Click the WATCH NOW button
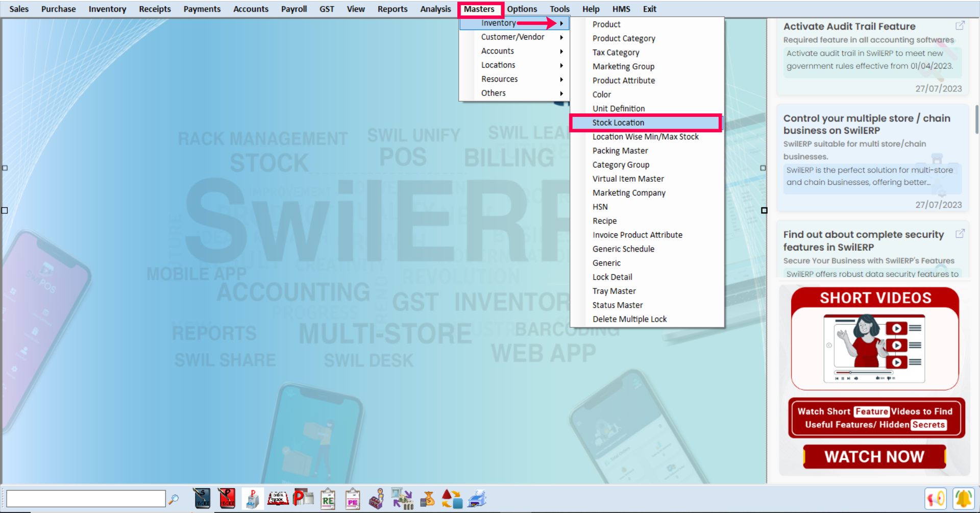Viewport: 980px width, 513px height. coord(874,456)
